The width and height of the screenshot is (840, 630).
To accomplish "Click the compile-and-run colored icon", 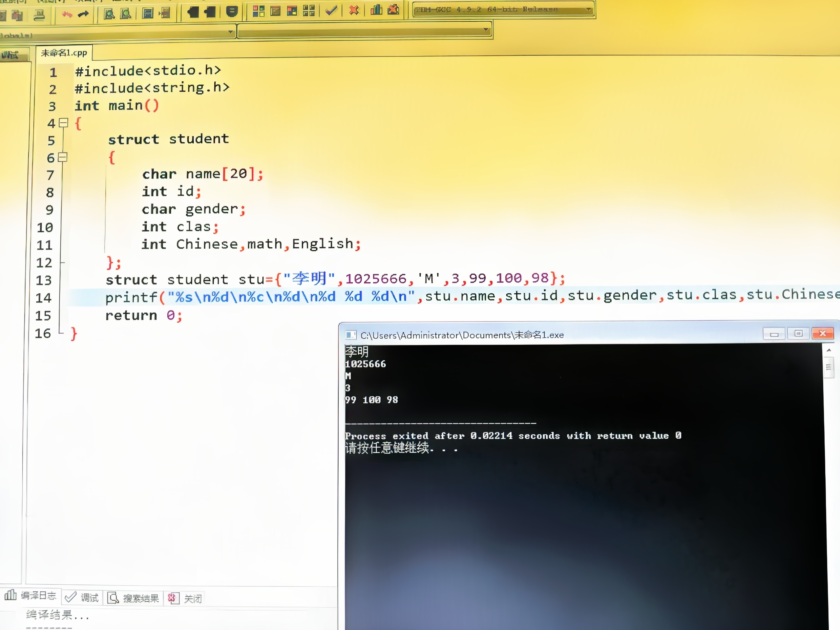I will coord(292,10).
